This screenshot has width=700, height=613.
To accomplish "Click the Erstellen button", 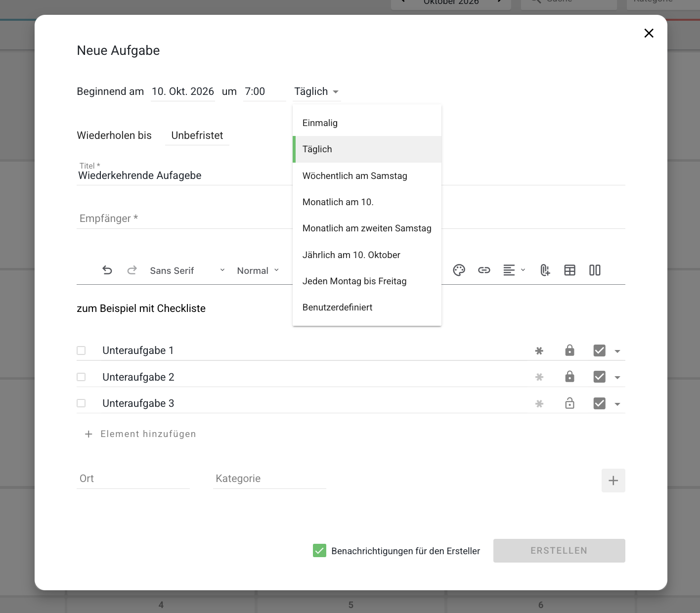I will [559, 551].
